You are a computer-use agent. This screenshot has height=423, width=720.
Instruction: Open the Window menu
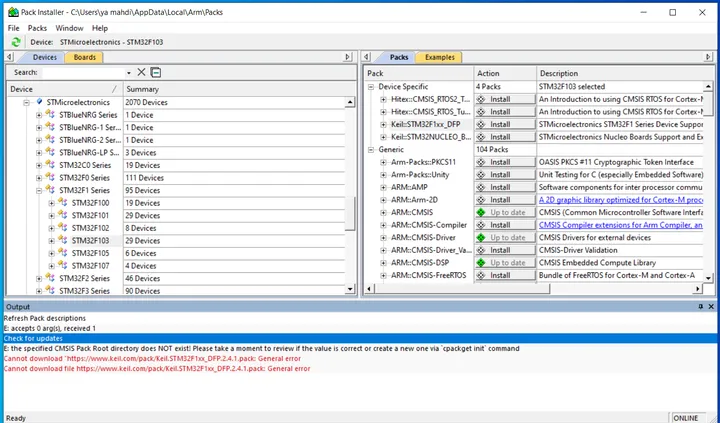point(69,28)
